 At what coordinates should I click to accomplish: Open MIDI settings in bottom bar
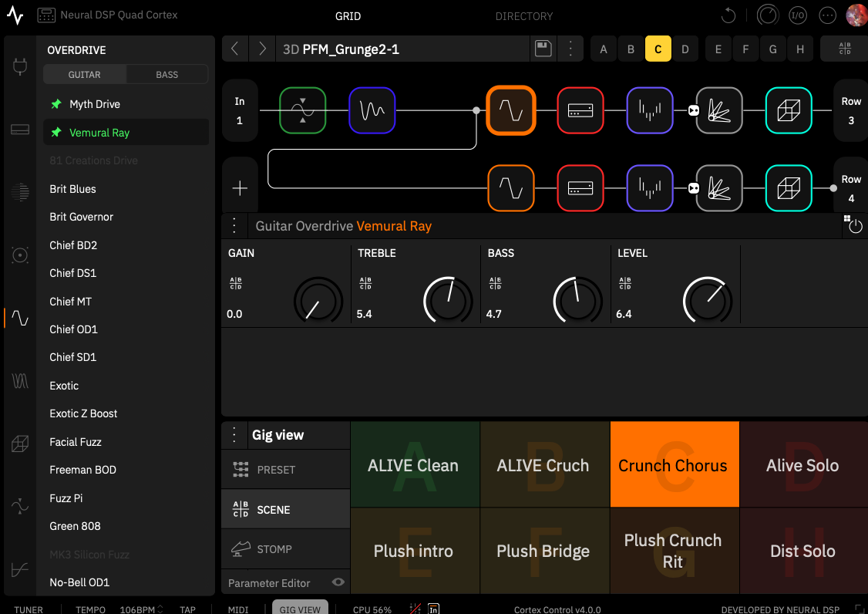(x=238, y=609)
